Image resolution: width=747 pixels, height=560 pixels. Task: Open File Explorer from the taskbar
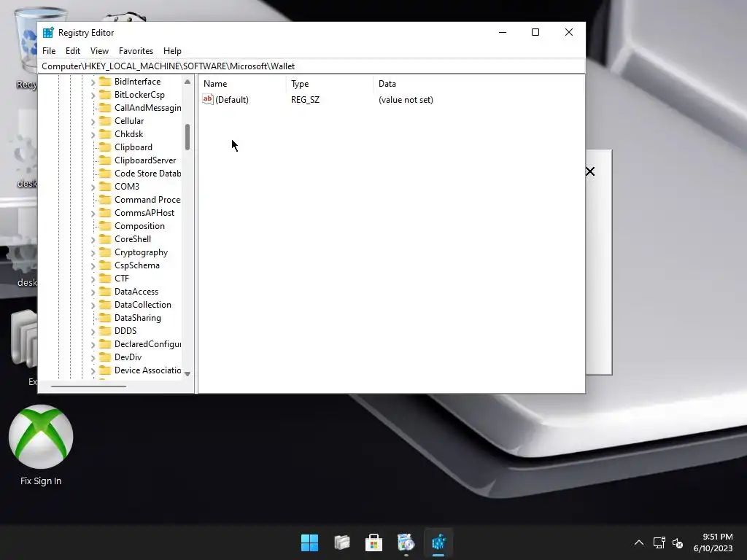click(x=342, y=542)
